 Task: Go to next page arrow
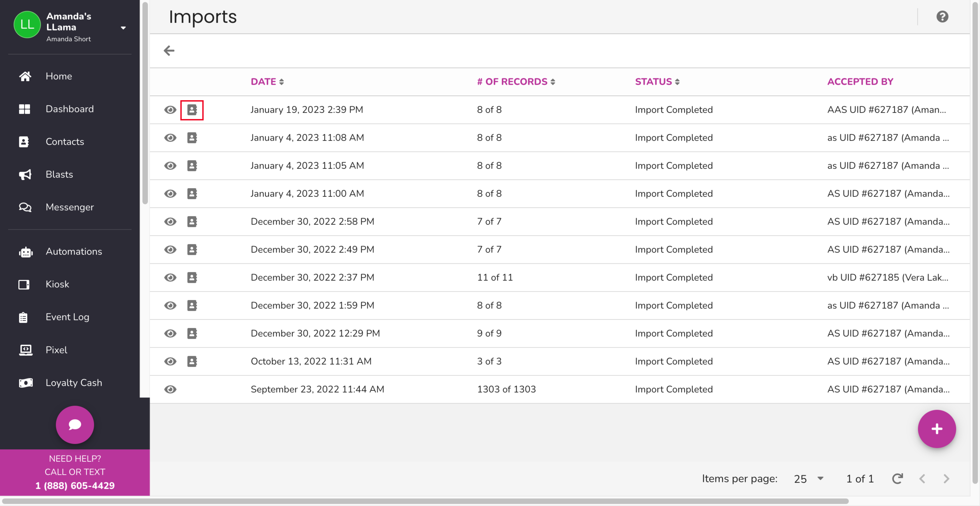(947, 479)
